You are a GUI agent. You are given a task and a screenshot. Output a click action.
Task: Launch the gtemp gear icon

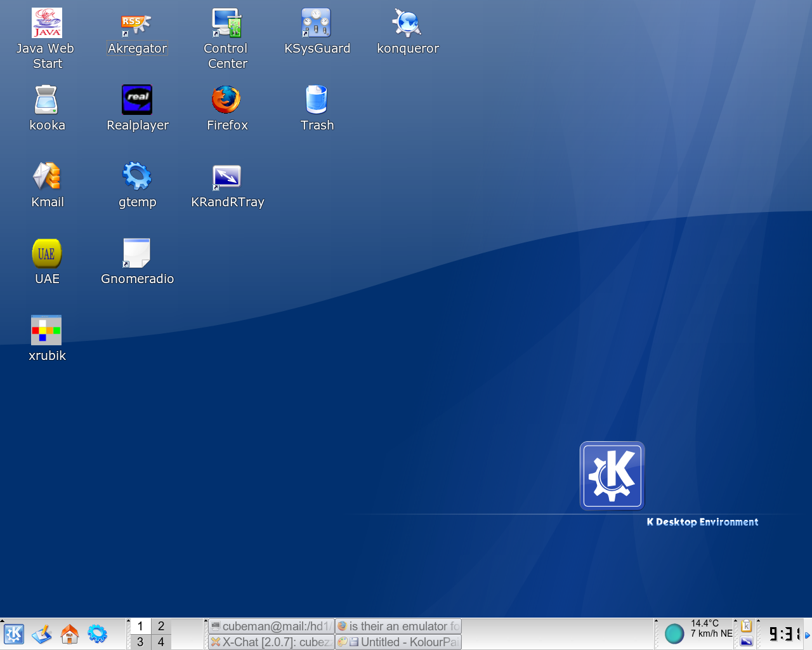pyautogui.click(x=137, y=177)
